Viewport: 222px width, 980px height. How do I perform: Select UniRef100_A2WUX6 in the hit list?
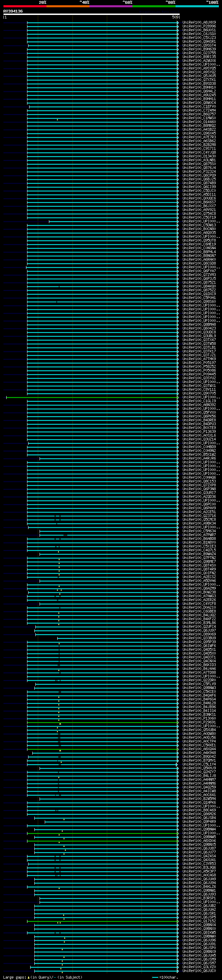pyautogui.click(x=199, y=60)
